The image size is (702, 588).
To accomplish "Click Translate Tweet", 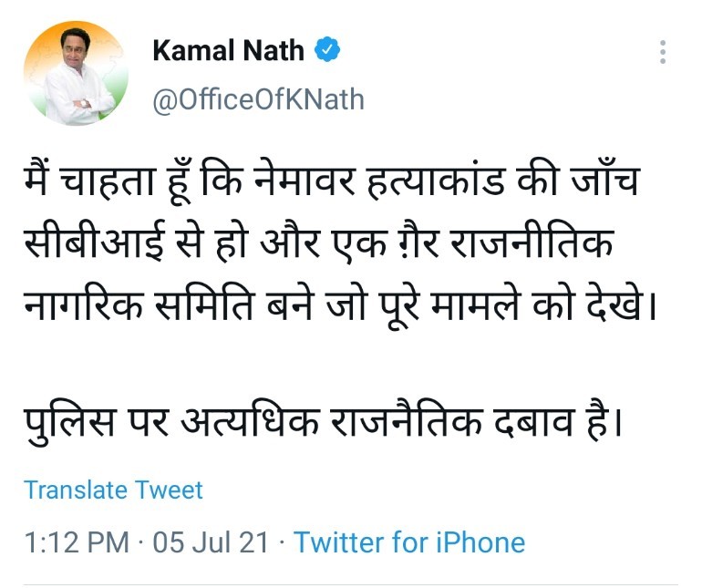I will click(x=113, y=490).
